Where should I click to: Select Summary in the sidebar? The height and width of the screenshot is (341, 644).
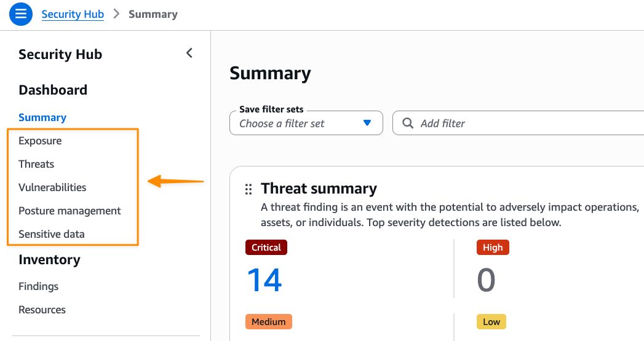[x=42, y=117]
